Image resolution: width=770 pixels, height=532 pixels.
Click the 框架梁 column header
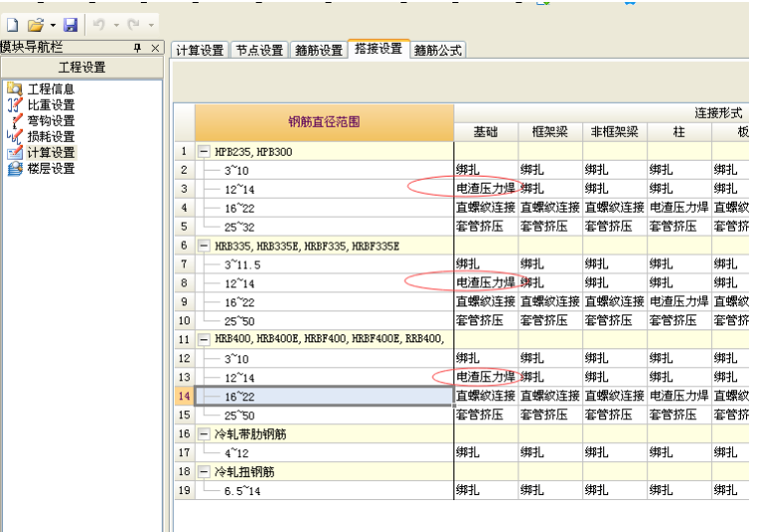(550, 132)
